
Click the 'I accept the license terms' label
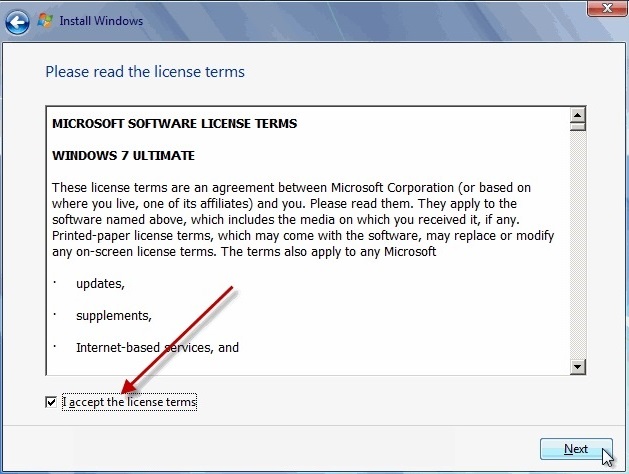point(130,402)
